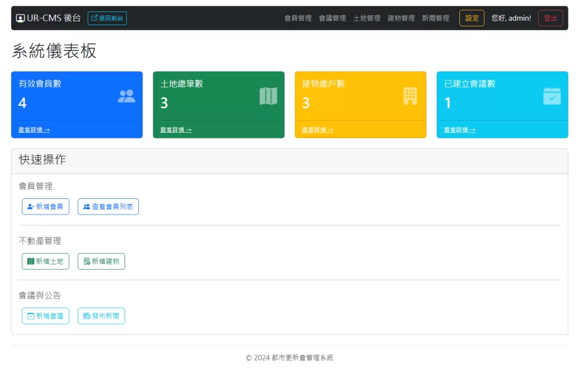588x368 pixels.
Task: Click the people icon on 有效會員數 card
Action: [126, 96]
